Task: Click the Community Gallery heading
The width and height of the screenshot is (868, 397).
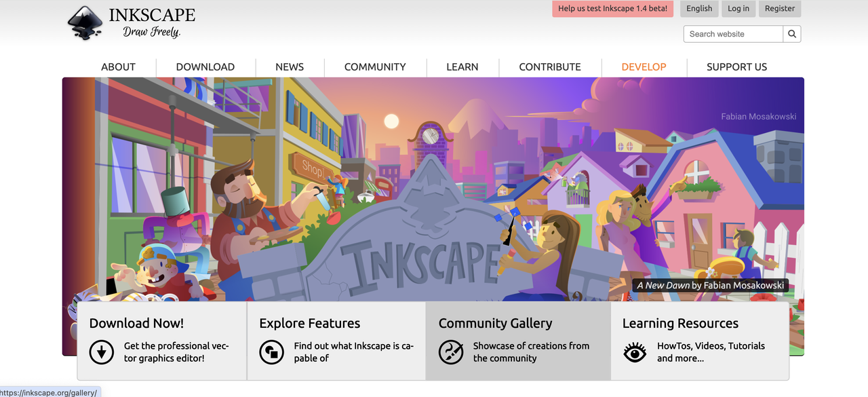Action: 495,323
